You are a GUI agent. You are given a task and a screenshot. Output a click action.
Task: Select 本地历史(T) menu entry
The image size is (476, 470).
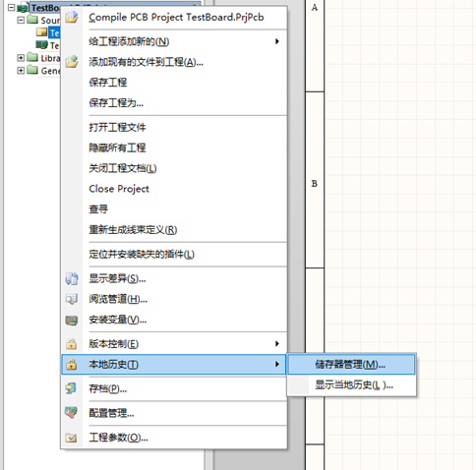point(174,364)
